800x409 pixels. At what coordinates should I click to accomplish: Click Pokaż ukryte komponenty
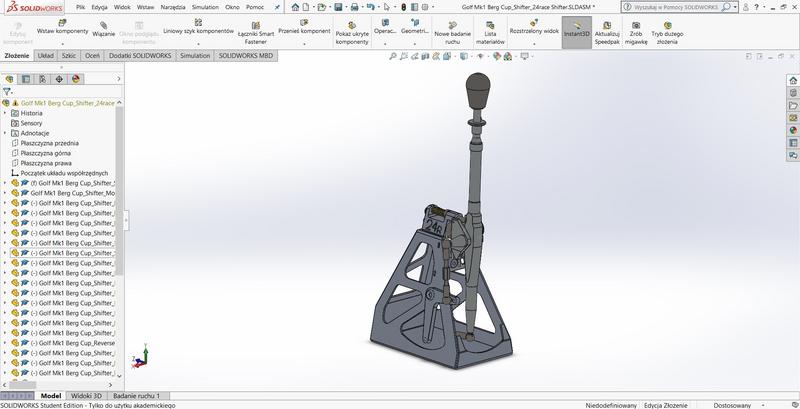pos(352,33)
